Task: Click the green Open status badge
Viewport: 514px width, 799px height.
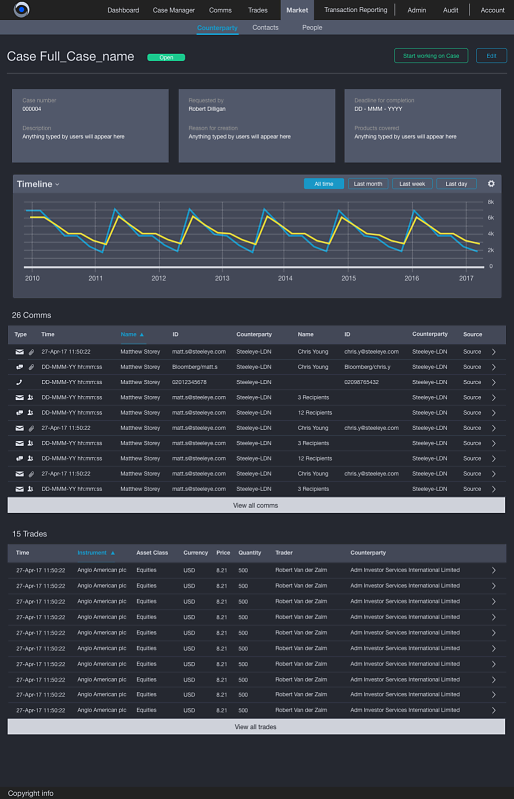Action: coord(166,58)
